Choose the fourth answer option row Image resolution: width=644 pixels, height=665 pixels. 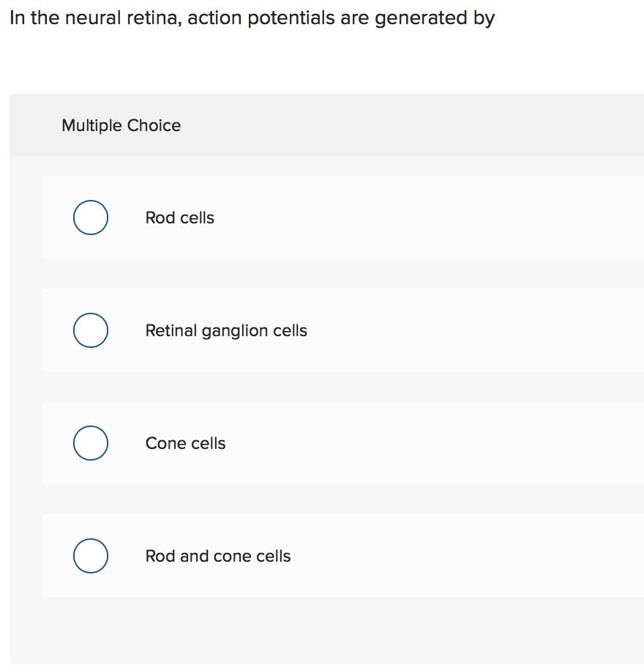pos(322,556)
